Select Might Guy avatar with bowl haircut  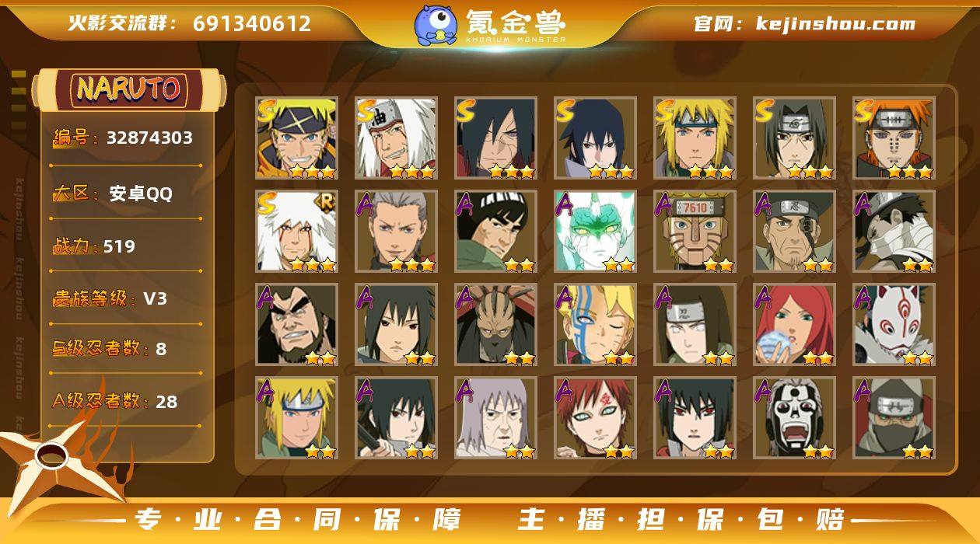(x=495, y=232)
